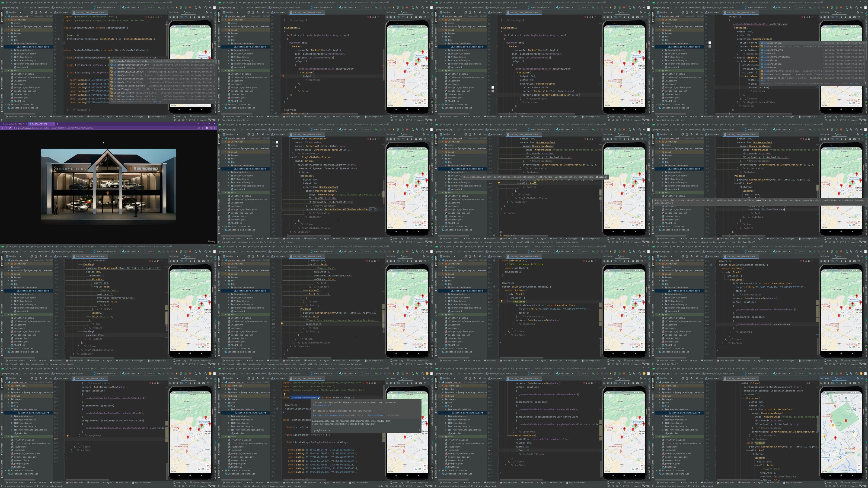Open Layout Inspector in IDE with cursor 84:52
868x488 pixels.
[852, 482]
